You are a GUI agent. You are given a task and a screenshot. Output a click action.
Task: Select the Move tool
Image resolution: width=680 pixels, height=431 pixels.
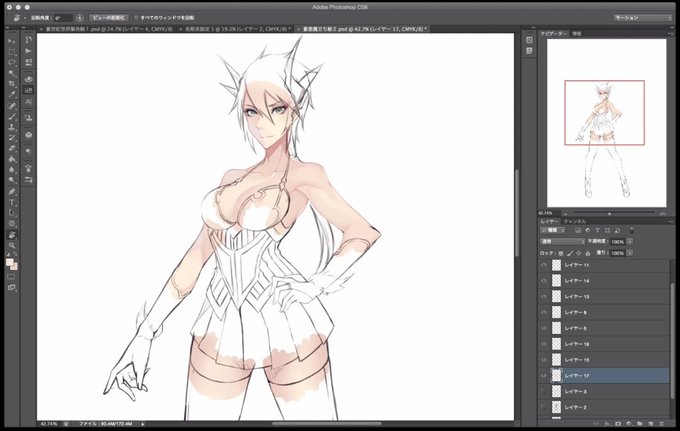point(12,41)
